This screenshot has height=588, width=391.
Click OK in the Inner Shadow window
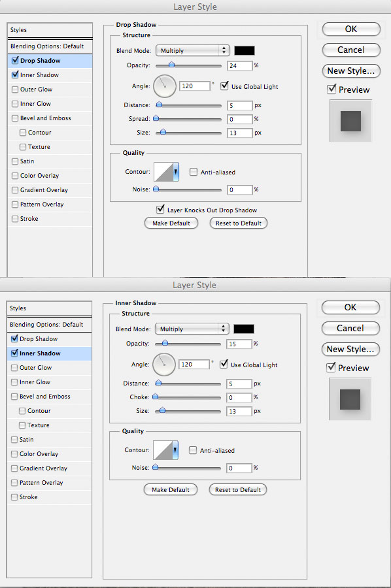point(350,308)
